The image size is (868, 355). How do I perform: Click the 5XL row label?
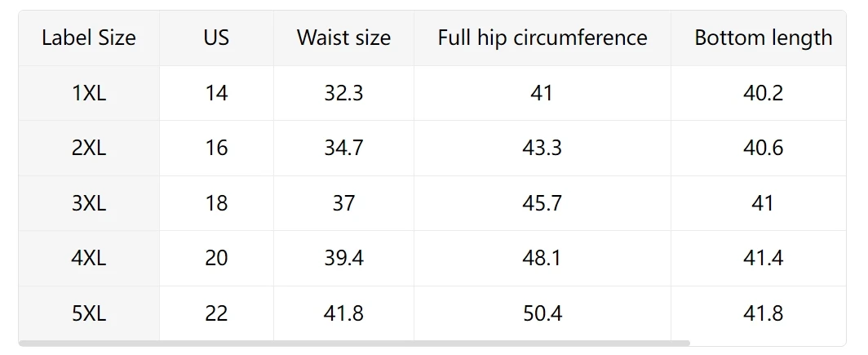click(89, 313)
